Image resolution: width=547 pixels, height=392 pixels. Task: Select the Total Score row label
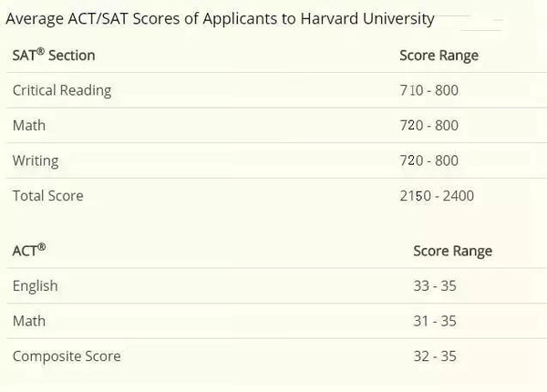48,196
